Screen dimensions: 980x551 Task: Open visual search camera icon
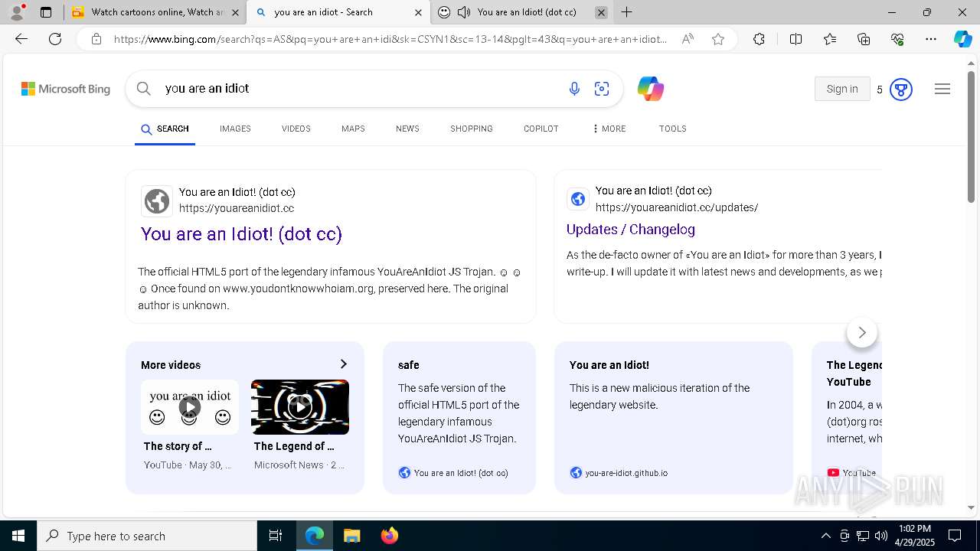602,89
